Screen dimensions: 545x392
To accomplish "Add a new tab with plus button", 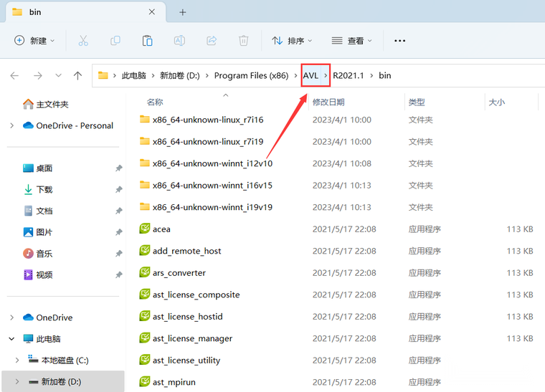I will (182, 12).
